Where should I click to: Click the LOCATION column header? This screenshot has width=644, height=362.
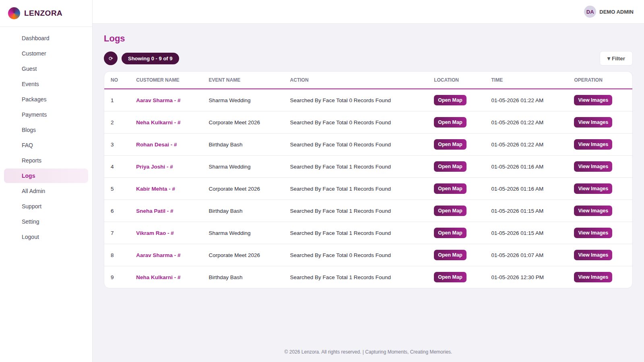[x=446, y=80]
